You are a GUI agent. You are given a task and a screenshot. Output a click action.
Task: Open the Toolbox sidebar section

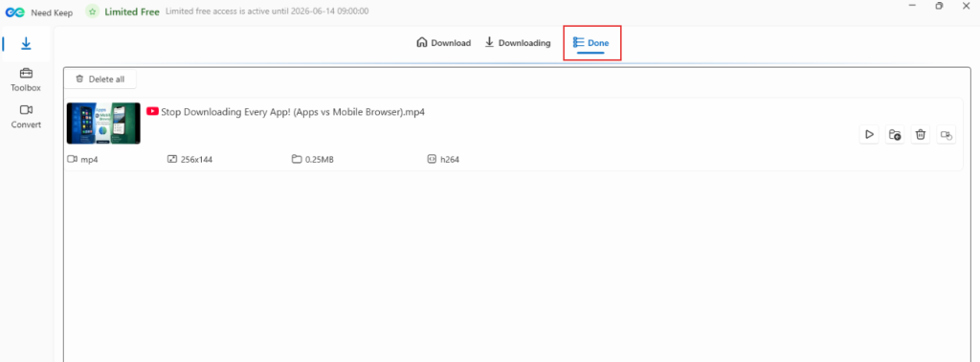click(26, 80)
